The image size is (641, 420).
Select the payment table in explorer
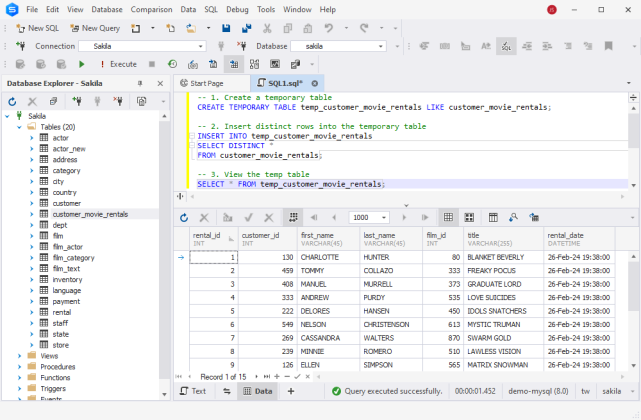pyautogui.click(x=66, y=301)
